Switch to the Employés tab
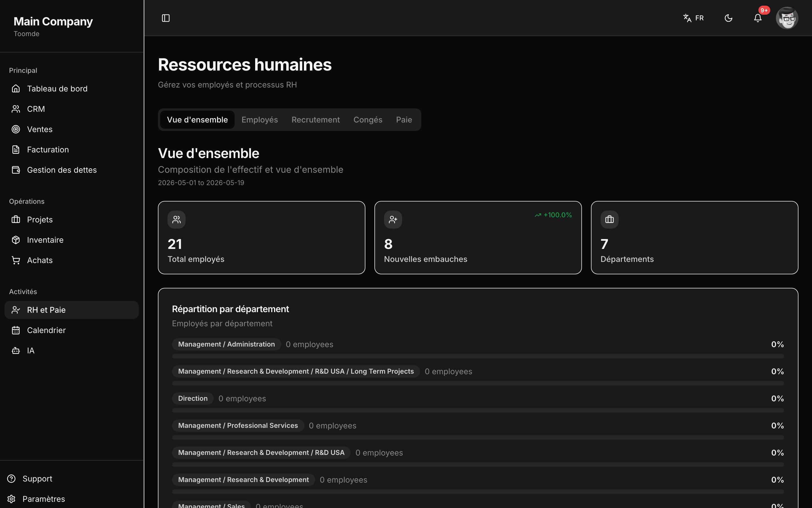The width and height of the screenshot is (812, 508). click(260, 120)
